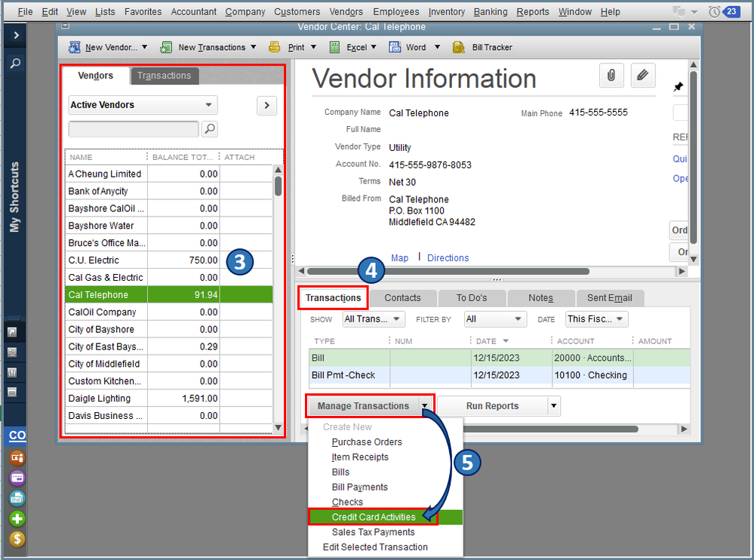Image resolution: width=754 pixels, height=560 pixels.
Task: Click the Word document icon
Action: [395, 47]
